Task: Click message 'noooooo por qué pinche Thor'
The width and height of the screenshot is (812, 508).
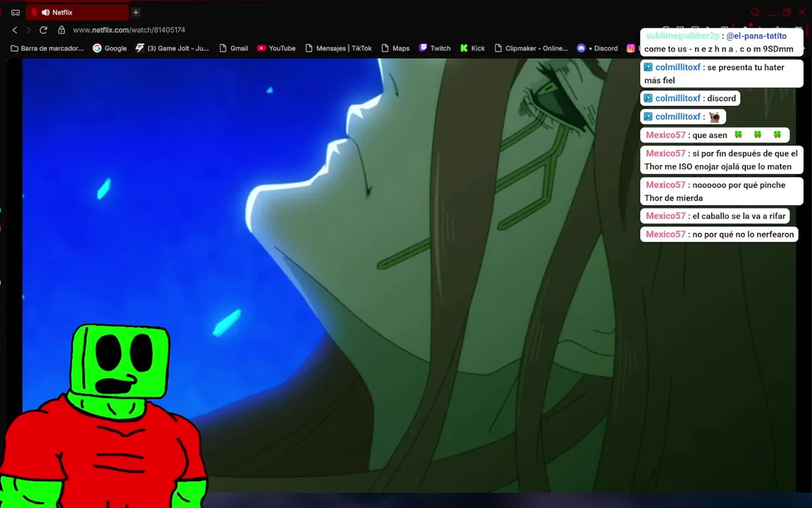Action: tap(721, 191)
